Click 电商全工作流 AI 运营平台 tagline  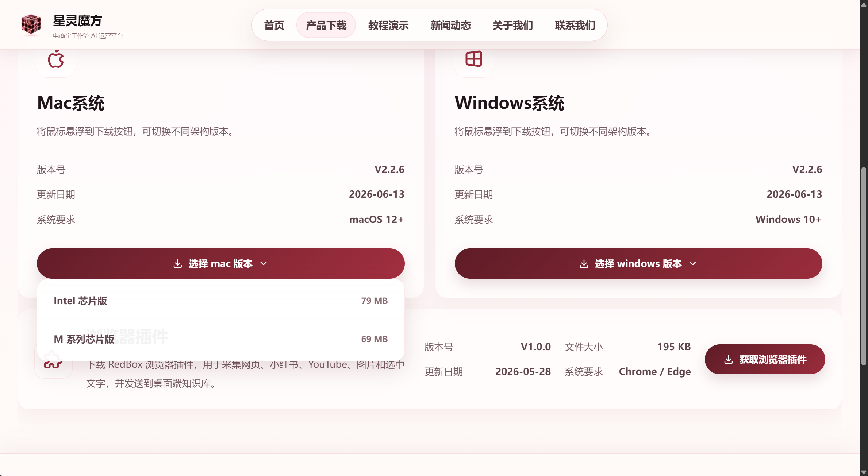[88, 36]
